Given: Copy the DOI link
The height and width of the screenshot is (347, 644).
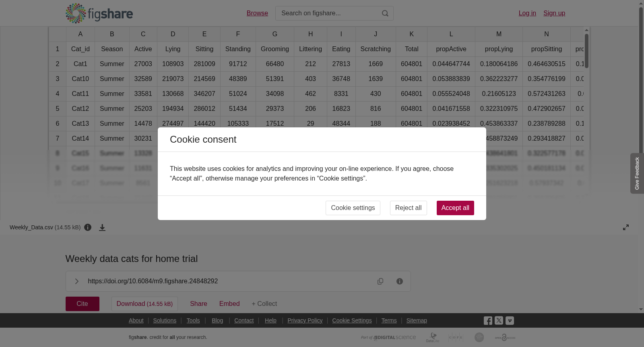Looking at the screenshot, I should point(380,281).
